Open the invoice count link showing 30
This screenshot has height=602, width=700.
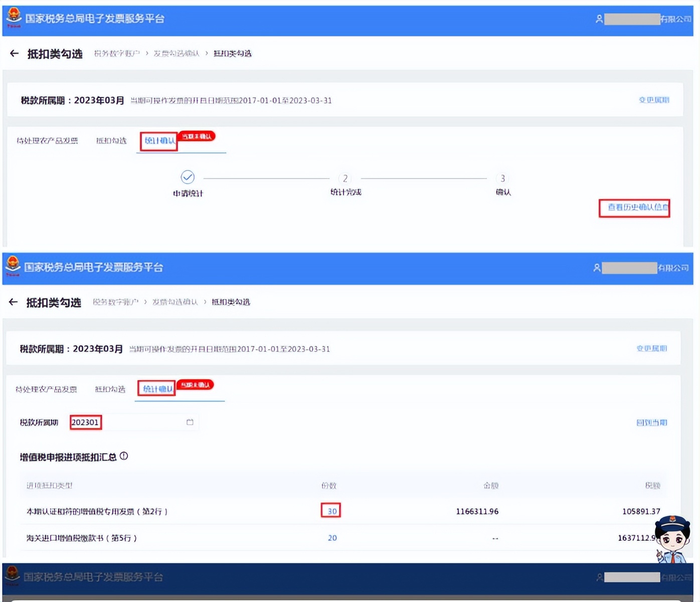click(x=330, y=511)
